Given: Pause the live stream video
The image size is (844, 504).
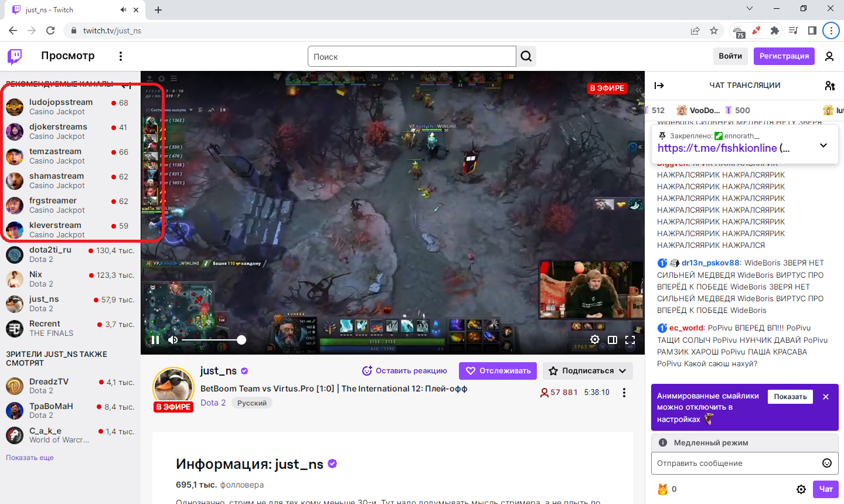Looking at the screenshot, I should pos(155,340).
